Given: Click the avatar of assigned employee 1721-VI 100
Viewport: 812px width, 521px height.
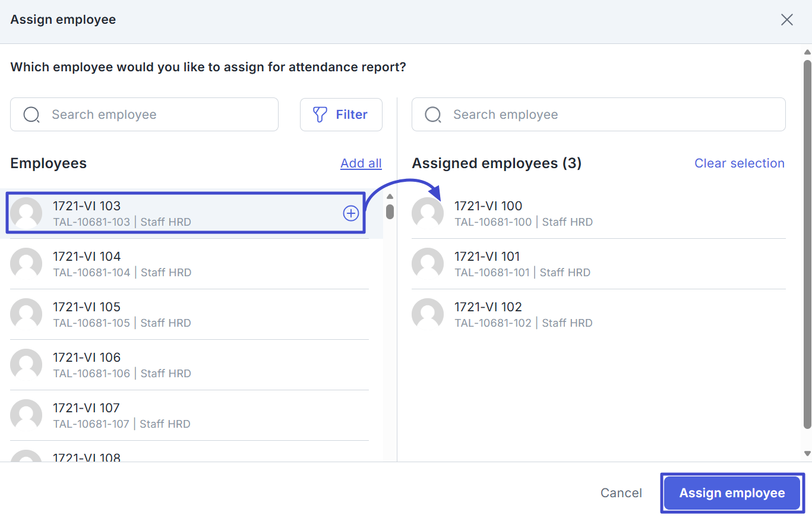Looking at the screenshot, I should pyautogui.click(x=428, y=213).
